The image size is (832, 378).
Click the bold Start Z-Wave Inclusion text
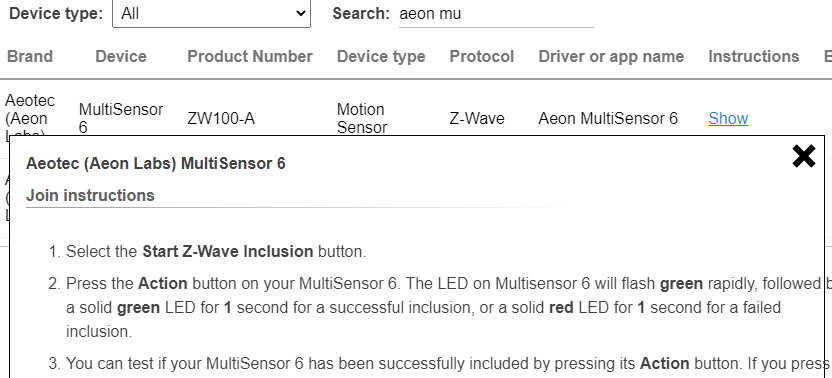[x=228, y=251]
